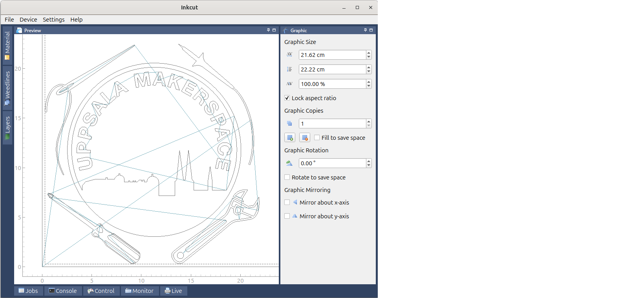Remove a graphic copy with the minus button

pyautogui.click(x=305, y=137)
